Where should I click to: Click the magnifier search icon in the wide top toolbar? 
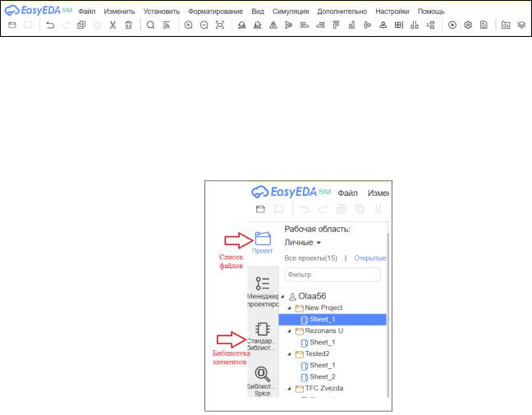tap(150, 25)
